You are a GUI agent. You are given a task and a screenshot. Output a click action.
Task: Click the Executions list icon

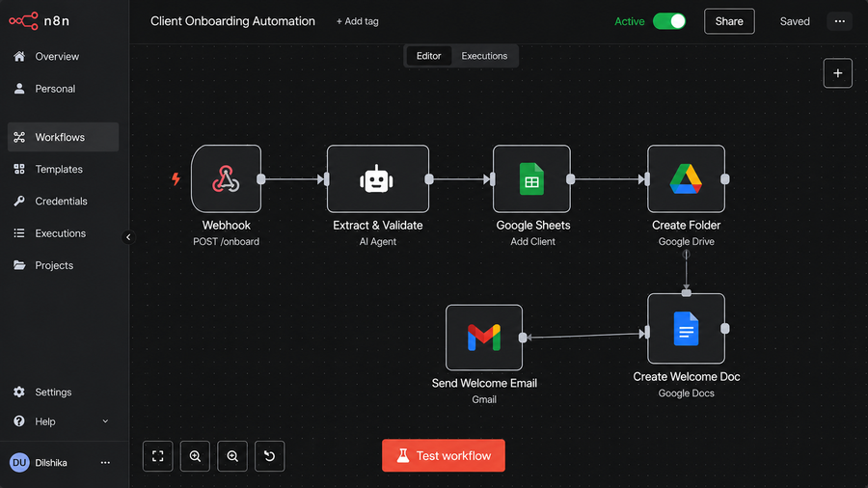pyautogui.click(x=19, y=233)
